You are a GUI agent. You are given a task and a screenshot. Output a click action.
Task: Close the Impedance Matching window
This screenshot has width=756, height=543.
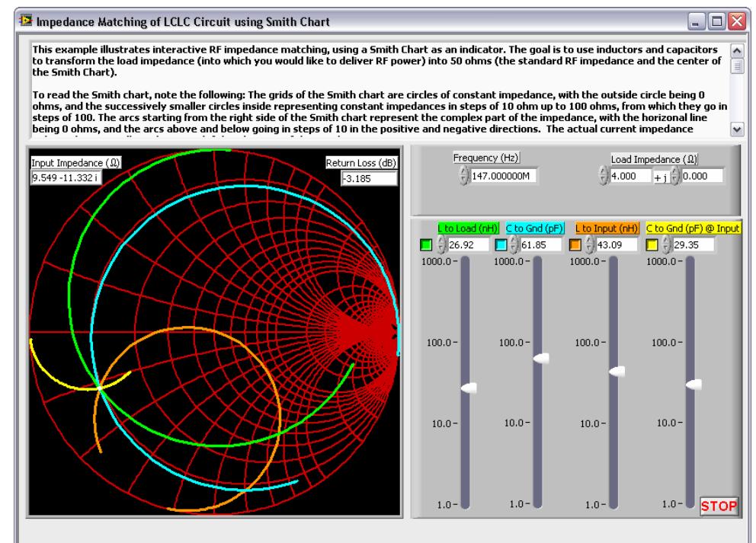(738, 21)
